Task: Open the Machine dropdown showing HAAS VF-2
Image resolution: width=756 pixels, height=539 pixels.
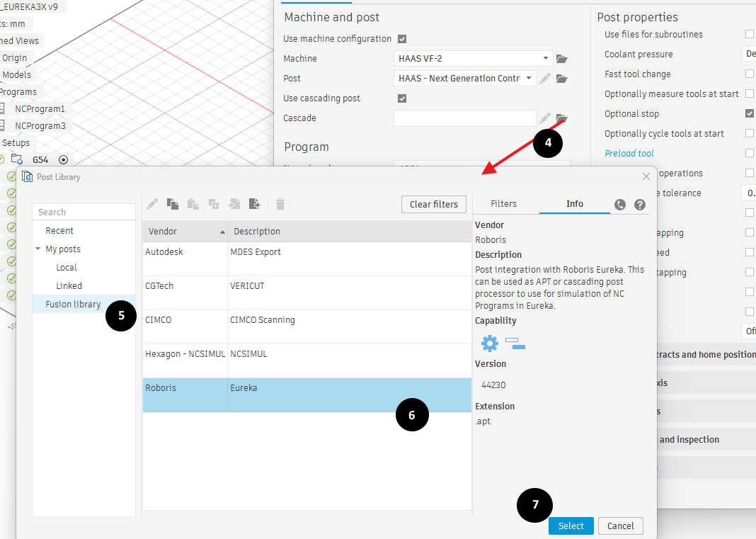Action: (473, 58)
